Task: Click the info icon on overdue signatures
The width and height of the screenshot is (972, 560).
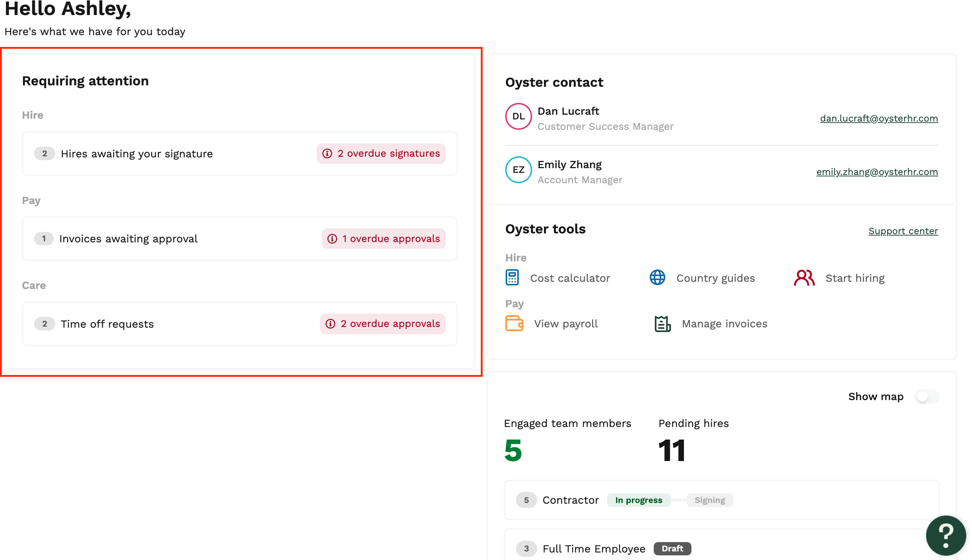Action: point(327,153)
